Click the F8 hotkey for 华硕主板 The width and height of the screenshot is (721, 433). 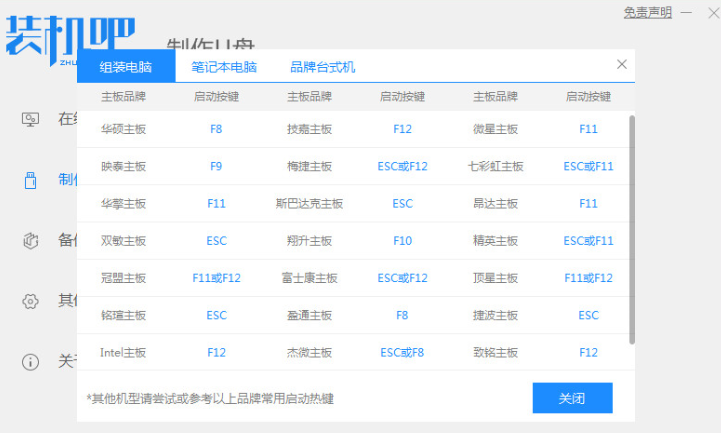(216, 129)
